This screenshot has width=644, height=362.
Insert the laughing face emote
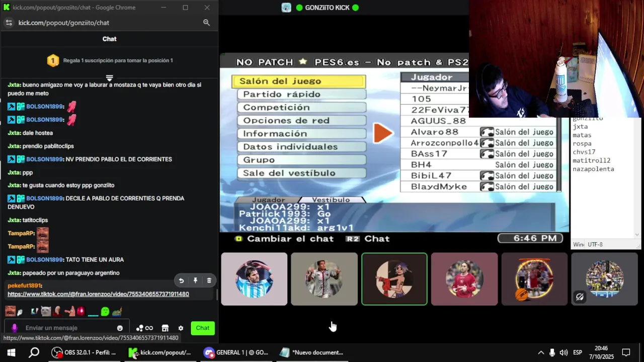(10, 311)
